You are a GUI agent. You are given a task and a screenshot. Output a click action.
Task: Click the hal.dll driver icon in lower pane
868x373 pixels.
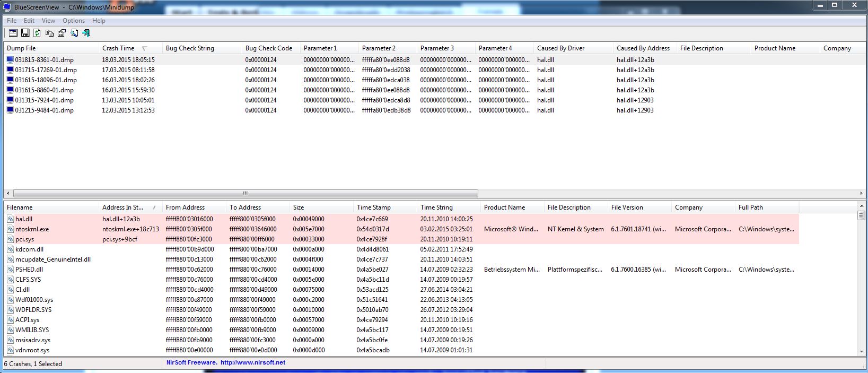tap(10, 219)
